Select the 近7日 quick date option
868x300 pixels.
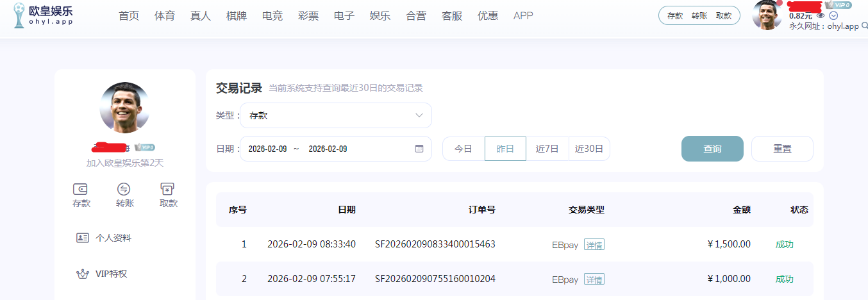547,149
